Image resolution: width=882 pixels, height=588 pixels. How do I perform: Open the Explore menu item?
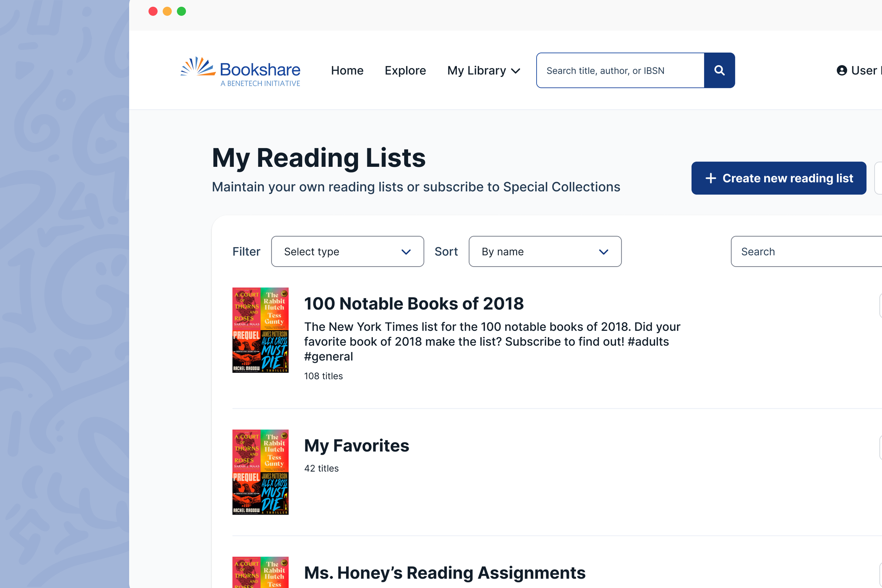(x=405, y=71)
